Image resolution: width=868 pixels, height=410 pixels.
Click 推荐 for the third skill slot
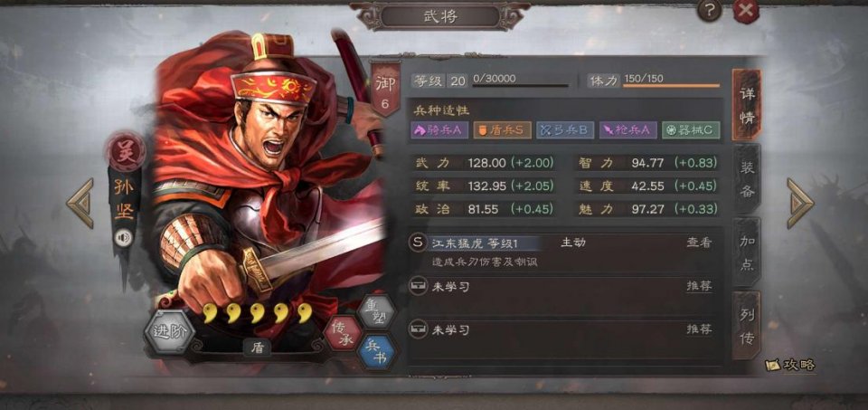[699, 329]
